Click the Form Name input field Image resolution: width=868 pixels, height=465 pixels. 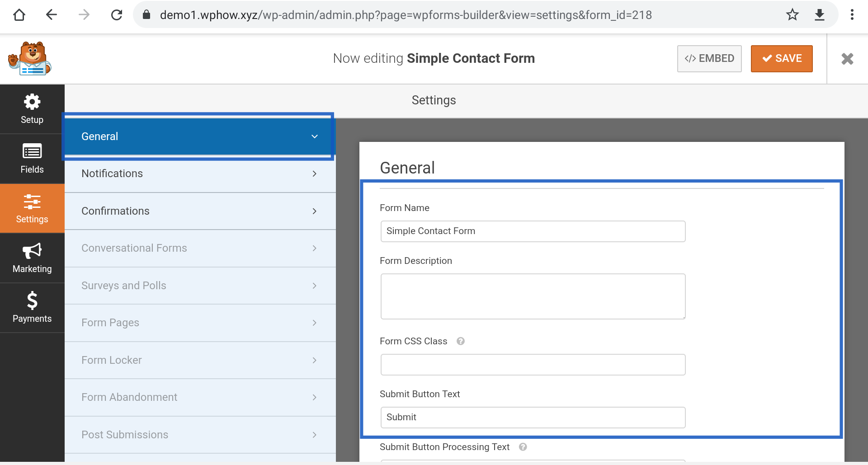(x=533, y=231)
